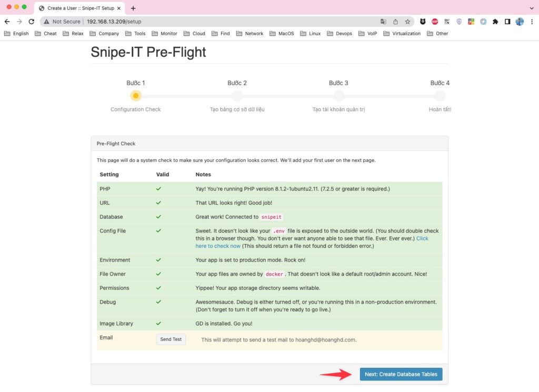Image resolution: width=539 pixels, height=392 pixels.
Task: Open the blue circle extension icon
Action: pos(483,22)
